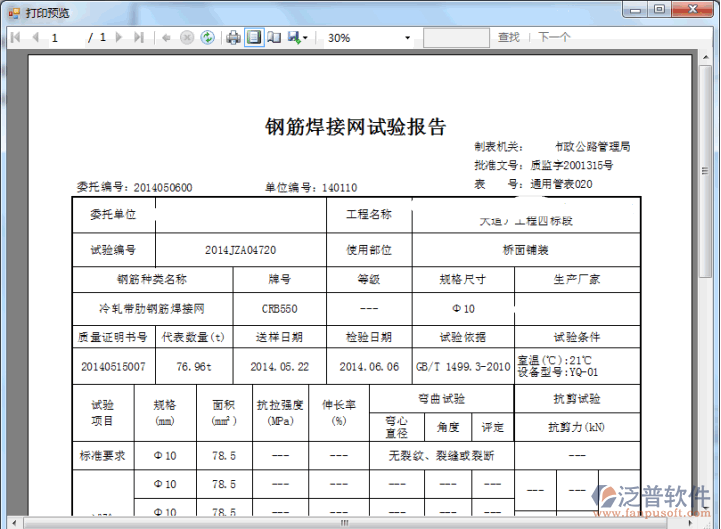The image size is (721, 529).
Task: Click the find text input box
Action: [x=455, y=37]
